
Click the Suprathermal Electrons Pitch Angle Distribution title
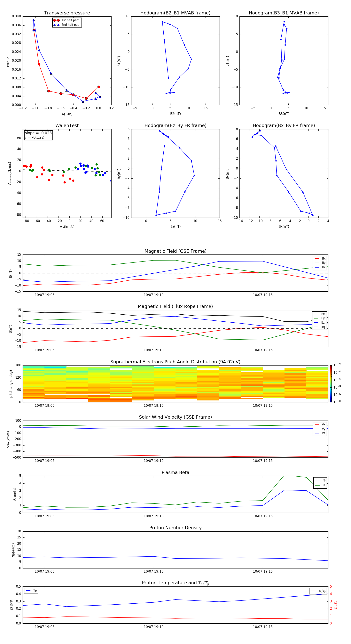pos(175,362)
